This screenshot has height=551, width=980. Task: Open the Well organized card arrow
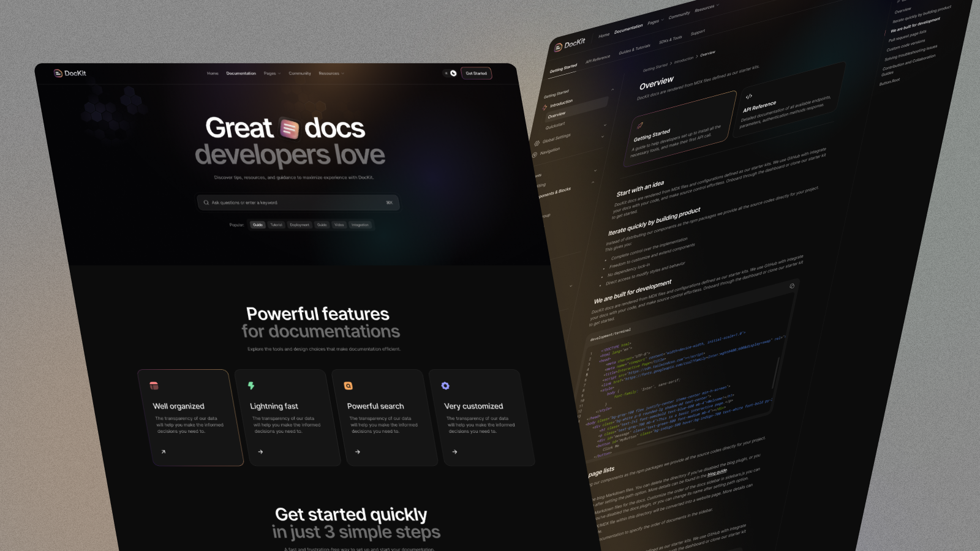tap(164, 452)
